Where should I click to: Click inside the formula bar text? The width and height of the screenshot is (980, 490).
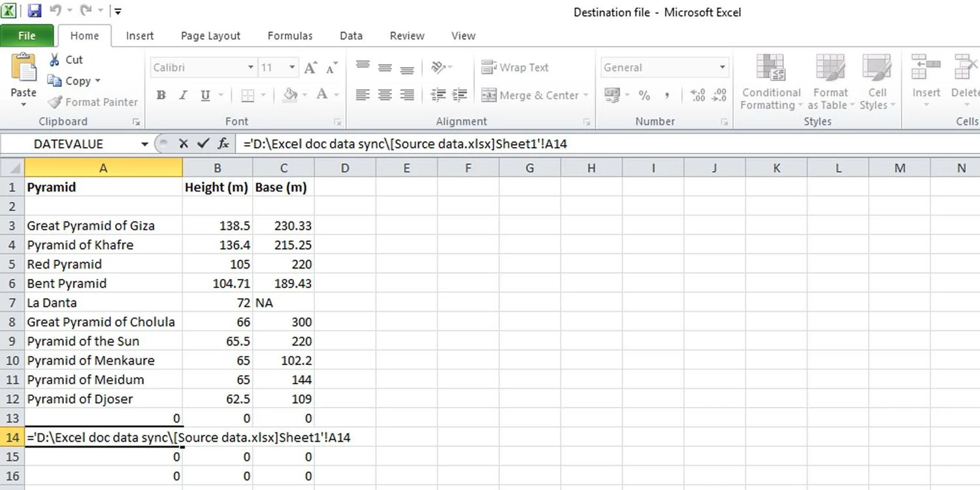pos(405,144)
